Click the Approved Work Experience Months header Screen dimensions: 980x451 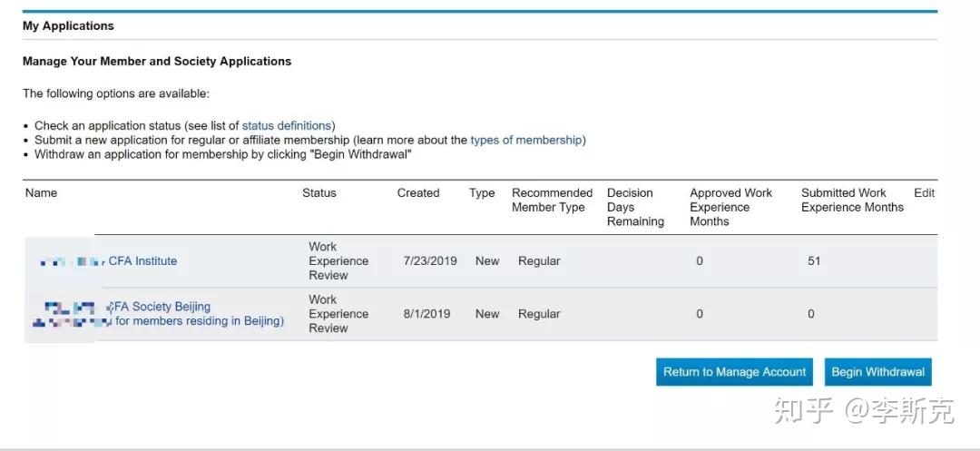[730, 207]
